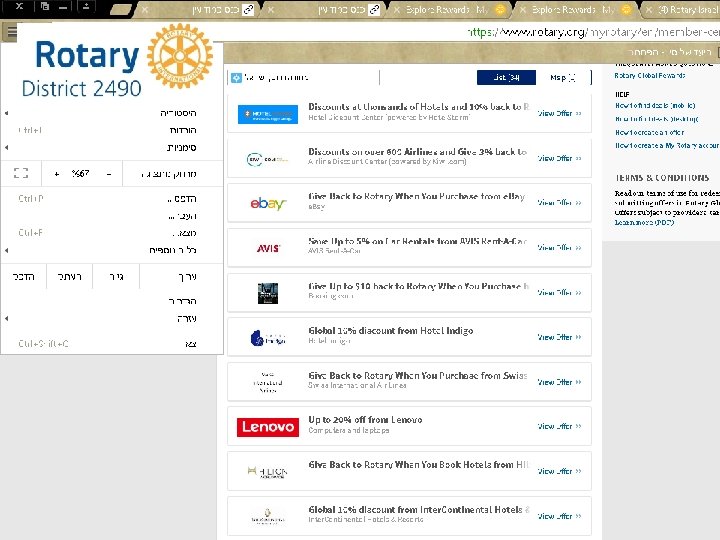Click View Offer for Airline Discount Center
The image size is (720, 540).
click(x=559, y=158)
